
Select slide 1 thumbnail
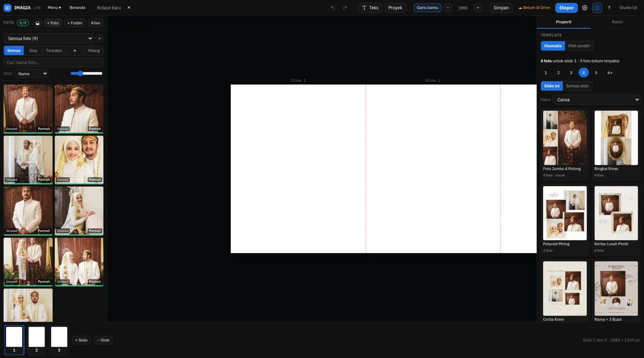[14, 340]
